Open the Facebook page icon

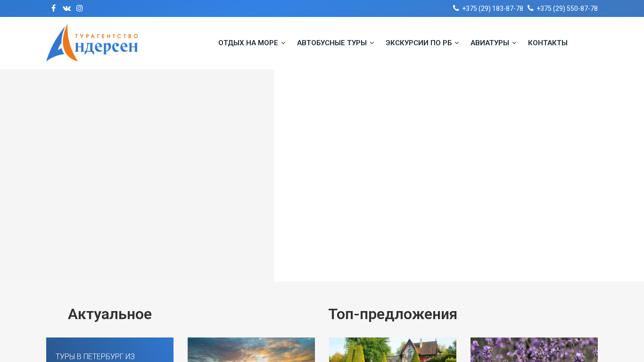coord(53,8)
